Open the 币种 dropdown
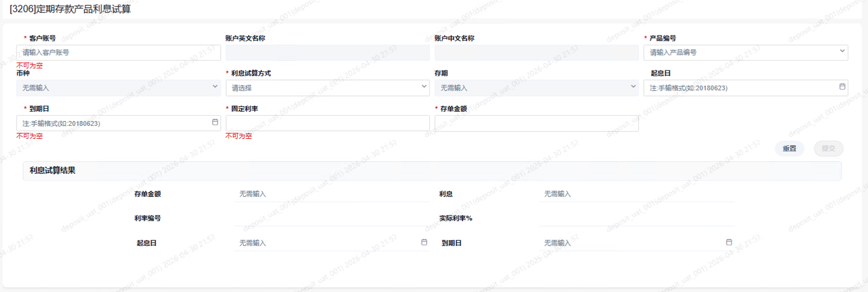868x292 pixels. (x=118, y=87)
